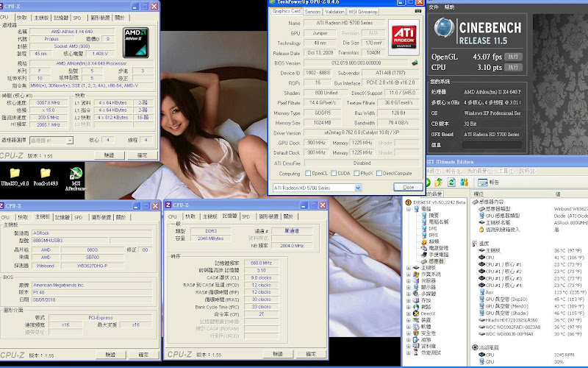Click the 冷卻風扇 fan icon in Everest list
Screen dimensions: 588x368
(x=475, y=347)
